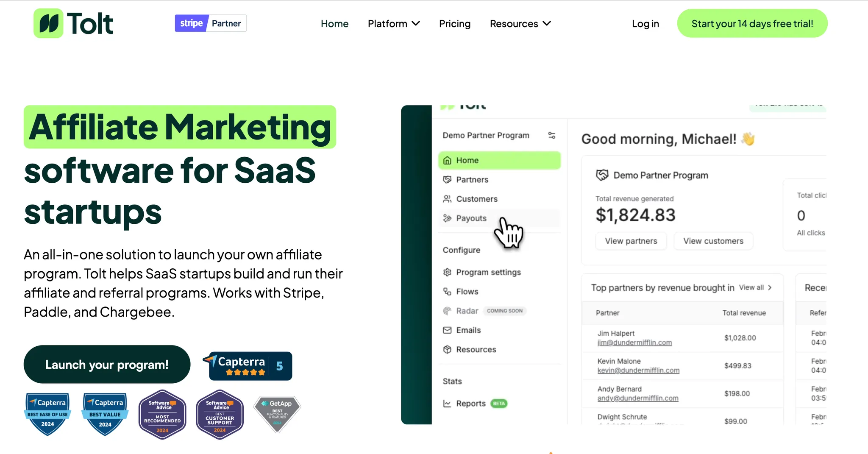Viewport: 868px width, 454px height.
Task: Click the Total revenue column header
Action: 744,313
